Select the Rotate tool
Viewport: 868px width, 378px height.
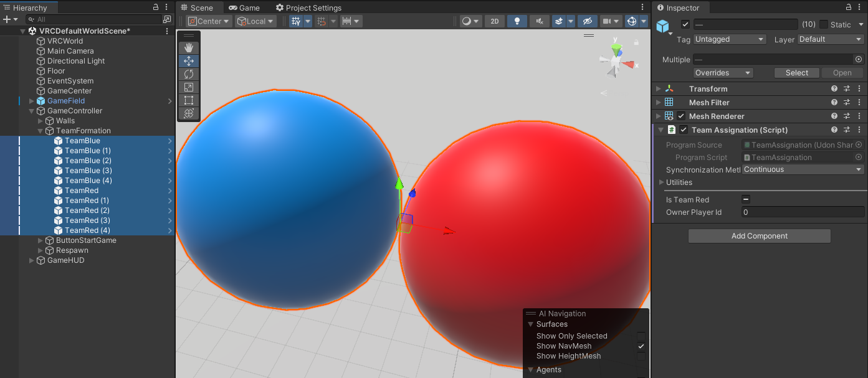(189, 74)
